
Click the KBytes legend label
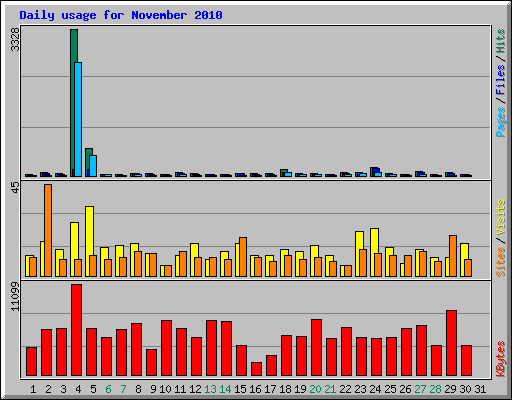[x=501, y=359]
